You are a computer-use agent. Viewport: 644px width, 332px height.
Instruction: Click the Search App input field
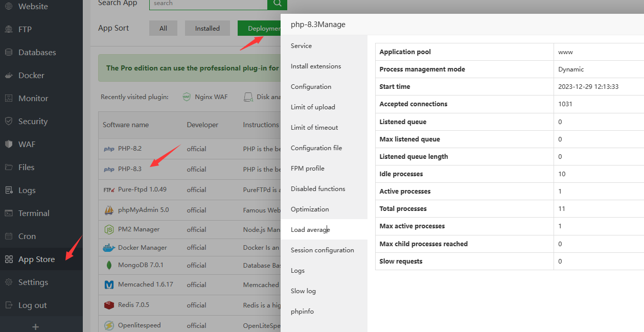tap(208, 4)
